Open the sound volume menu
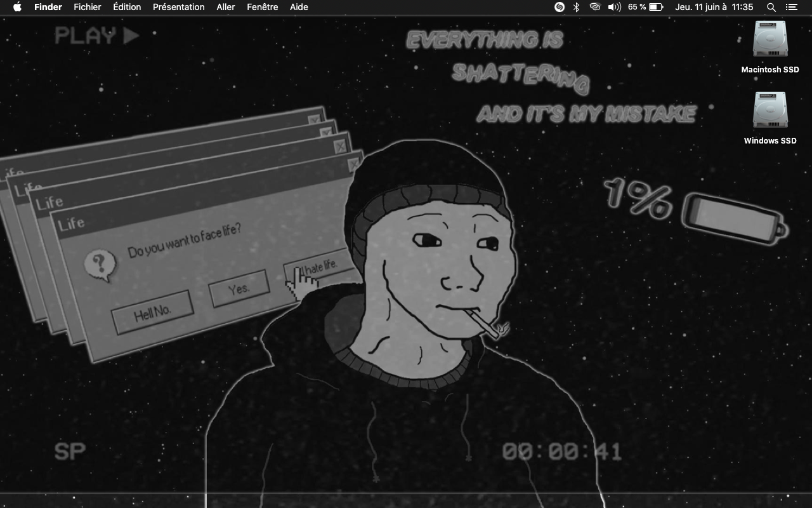This screenshot has width=812, height=508. tap(614, 7)
